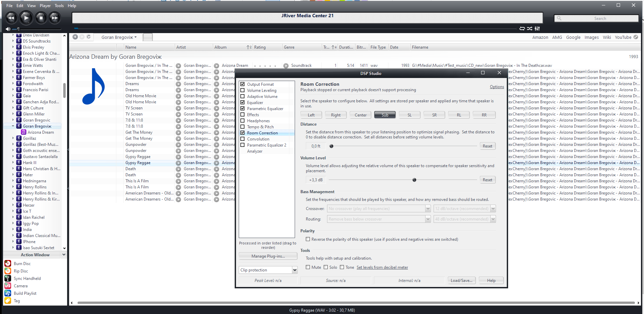Skip to the next track
The height and width of the screenshot is (314, 644).
(55, 18)
